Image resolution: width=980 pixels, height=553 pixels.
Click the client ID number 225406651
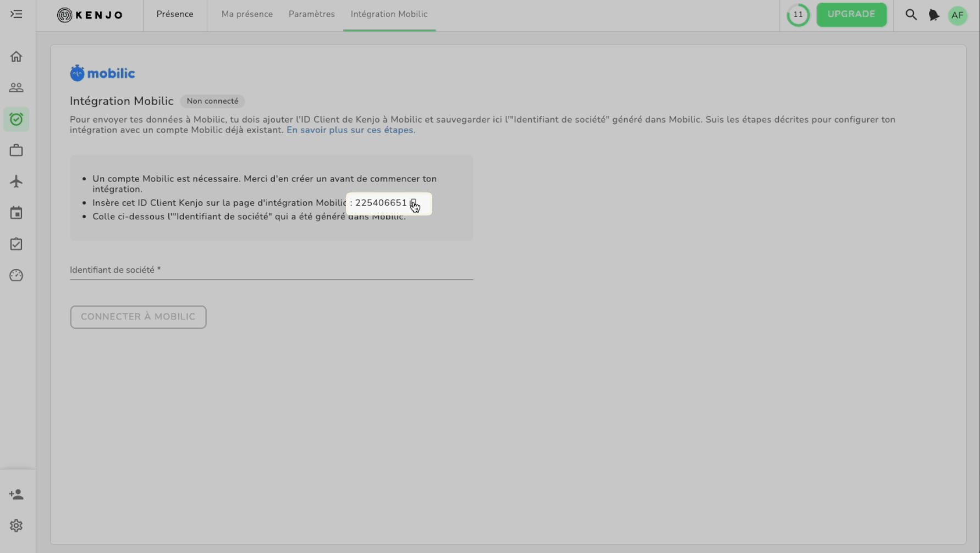[x=381, y=203]
